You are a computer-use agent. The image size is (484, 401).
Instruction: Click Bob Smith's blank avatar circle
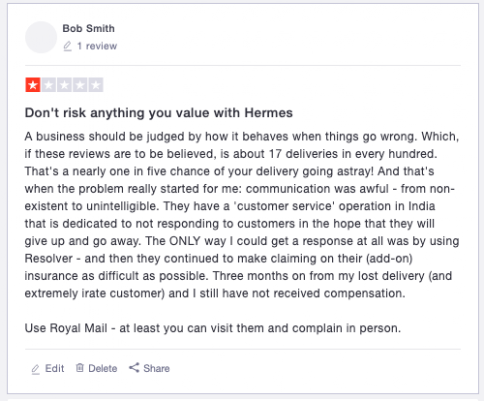pyautogui.click(x=41, y=37)
